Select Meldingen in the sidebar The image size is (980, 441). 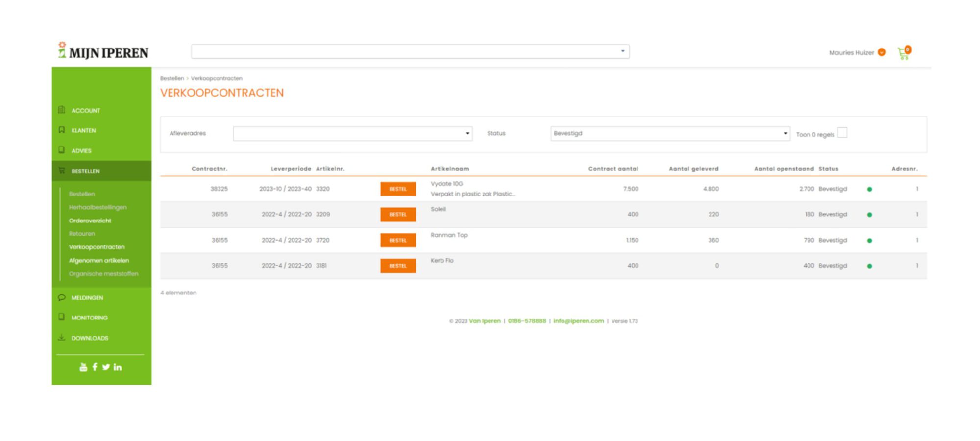(x=87, y=298)
